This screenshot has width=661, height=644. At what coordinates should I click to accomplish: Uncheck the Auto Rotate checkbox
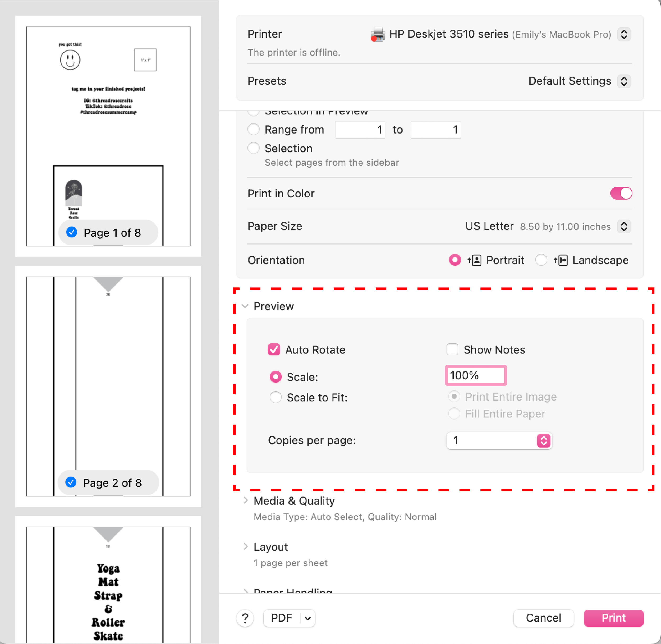coord(274,349)
